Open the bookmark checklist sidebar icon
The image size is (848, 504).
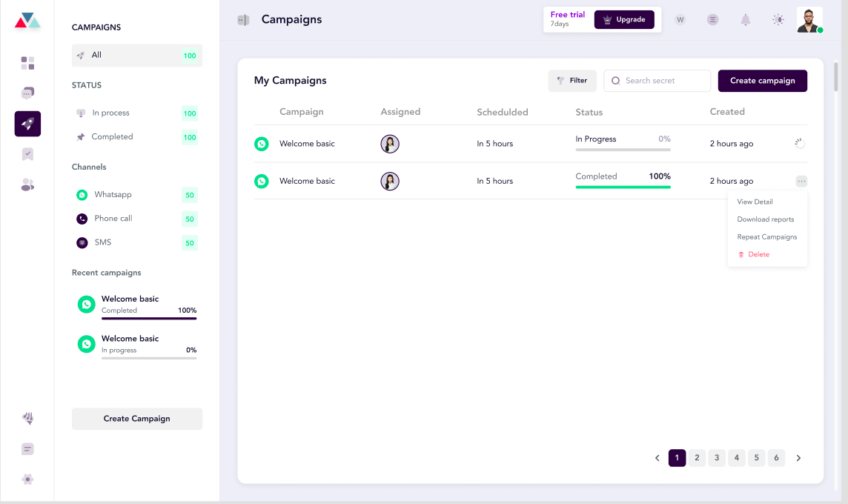[27, 155]
